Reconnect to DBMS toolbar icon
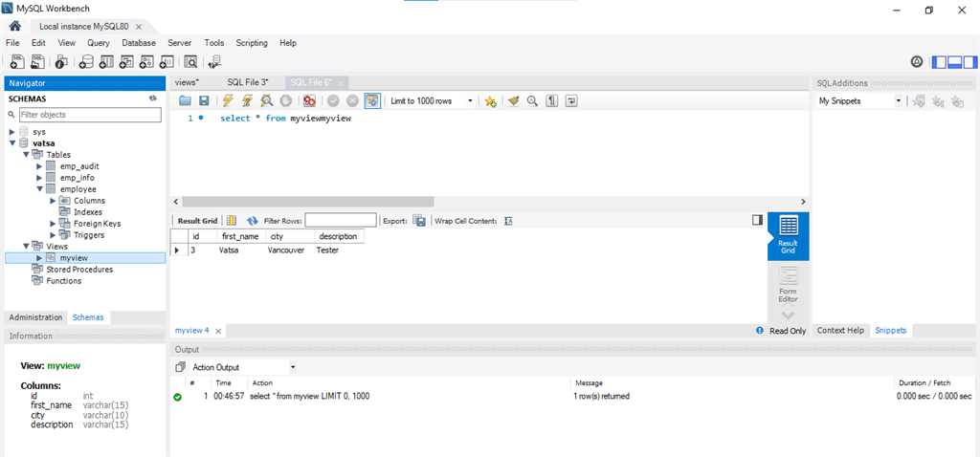Screen dimensions: 980x457 click(x=214, y=61)
